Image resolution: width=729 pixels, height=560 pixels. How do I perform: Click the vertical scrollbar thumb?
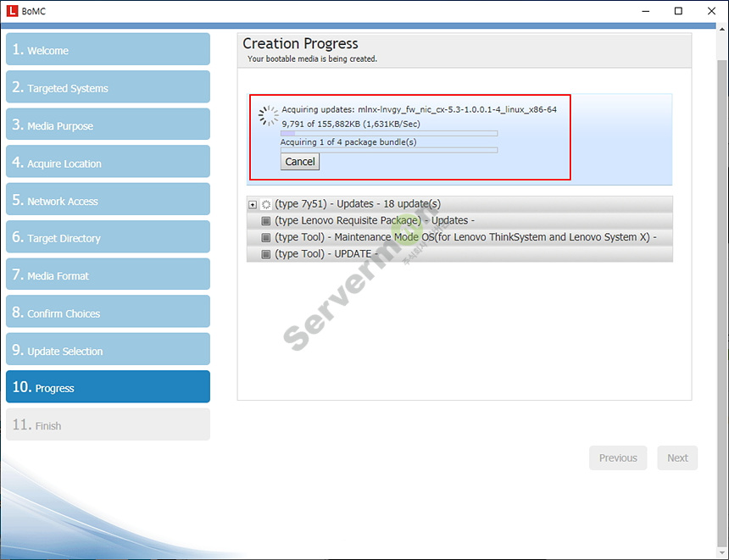(x=722, y=302)
